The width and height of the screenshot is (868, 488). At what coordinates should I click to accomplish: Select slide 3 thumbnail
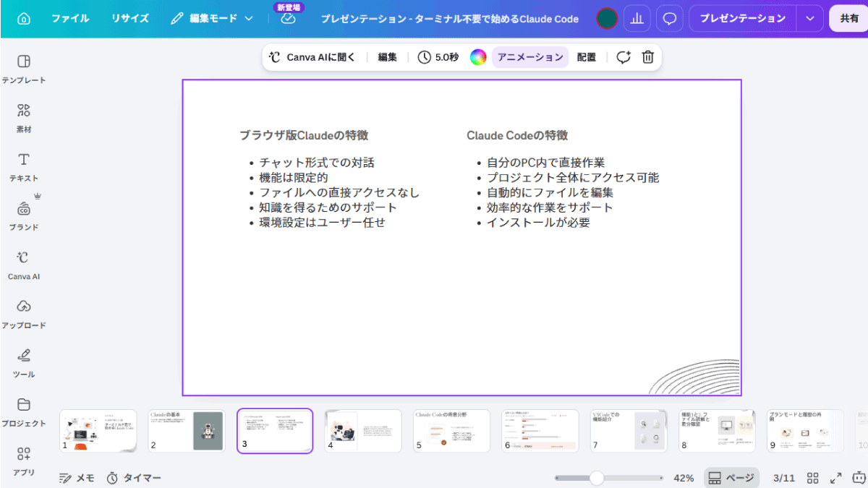click(275, 431)
